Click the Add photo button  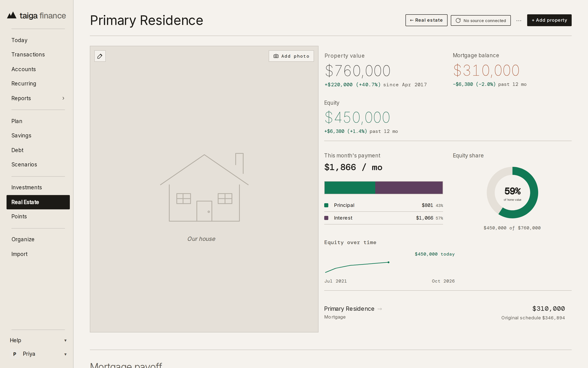(291, 56)
